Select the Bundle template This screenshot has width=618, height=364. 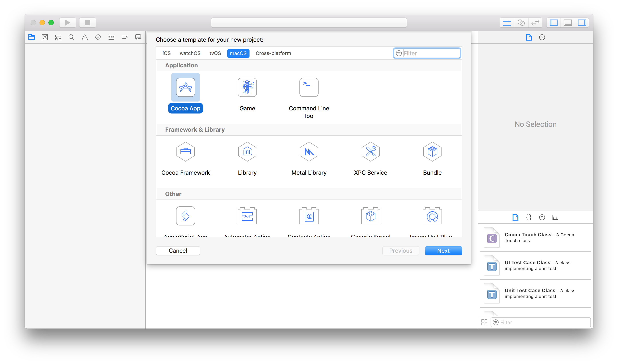tap(432, 159)
